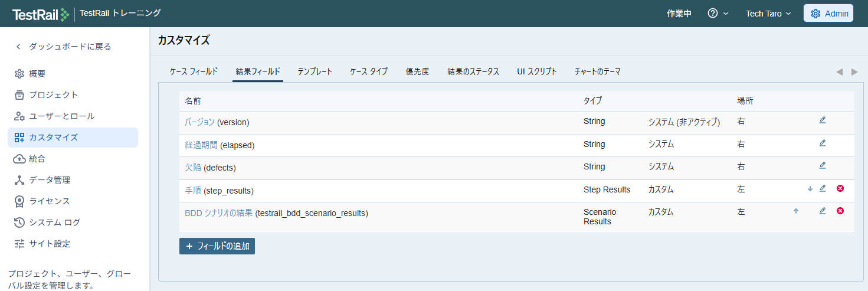Delete the BDD シナリオの結果 field
Viewport: 868px width, 291px height.
pyautogui.click(x=840, y=211)
